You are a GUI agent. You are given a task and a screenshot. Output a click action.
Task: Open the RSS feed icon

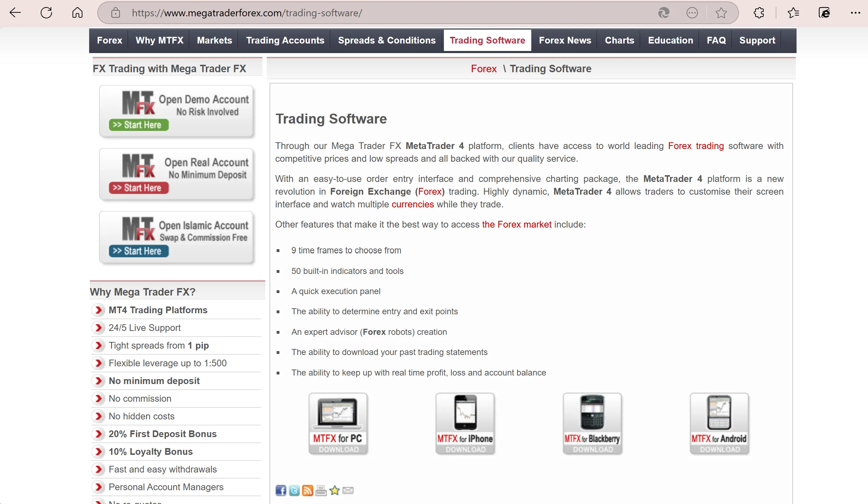pyautogui.click(x=308, y=490)
